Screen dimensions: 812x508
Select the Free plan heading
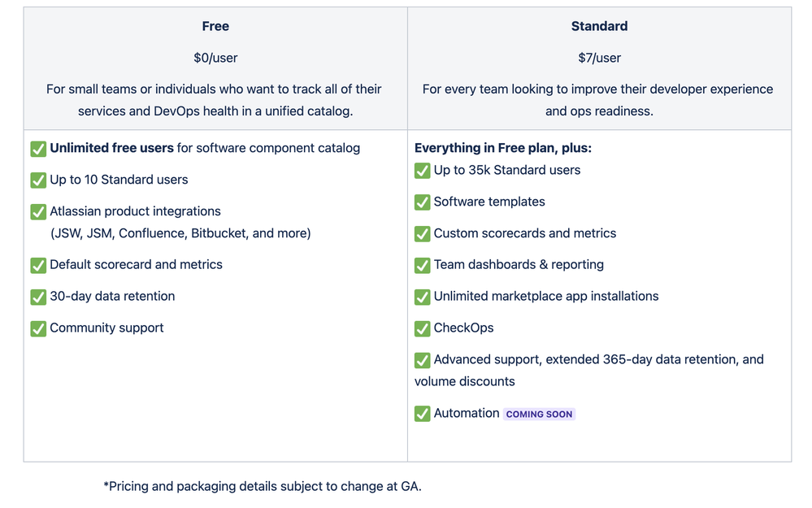click(x=215, y=26)
